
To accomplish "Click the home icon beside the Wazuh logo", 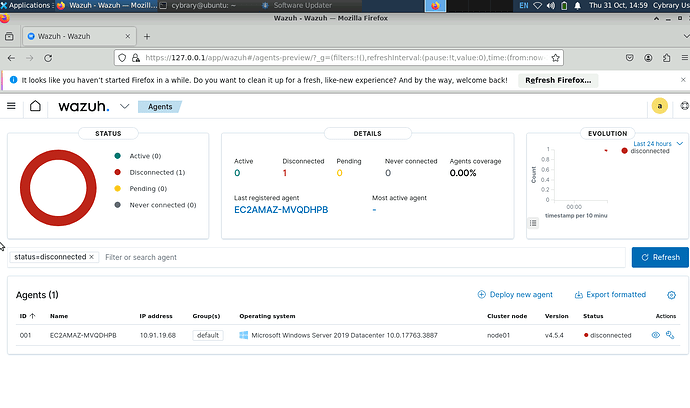I will click(36, 106).
